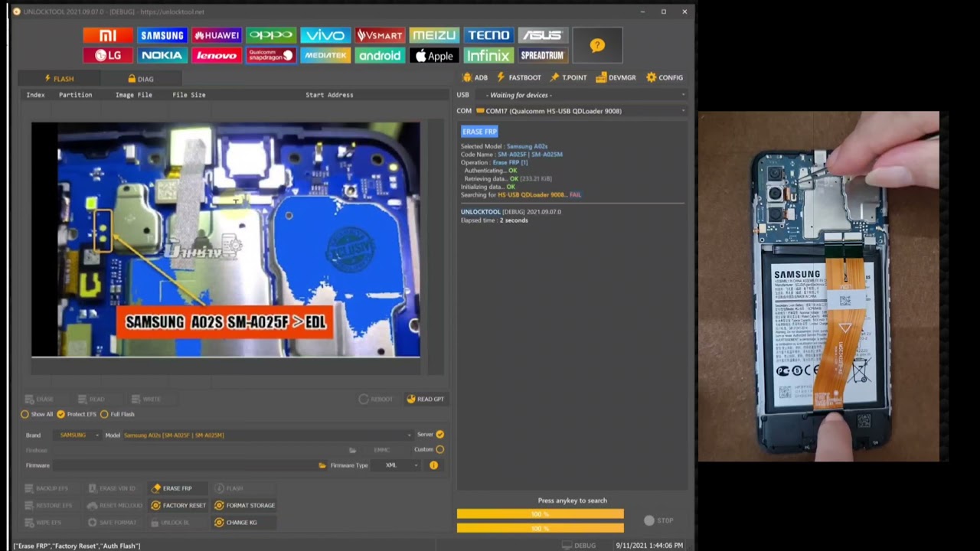Toggle the Protect EFS option
Viewport: 980px width, 551px height.
click(x=77, y=414)
